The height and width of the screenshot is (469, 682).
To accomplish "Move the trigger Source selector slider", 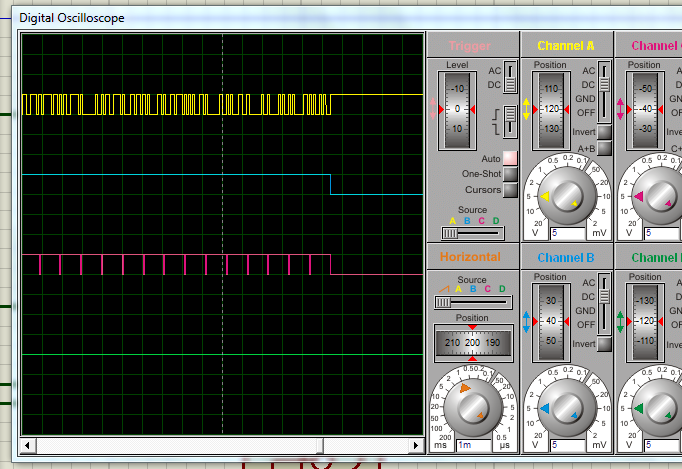I will [x=473, y=233].
